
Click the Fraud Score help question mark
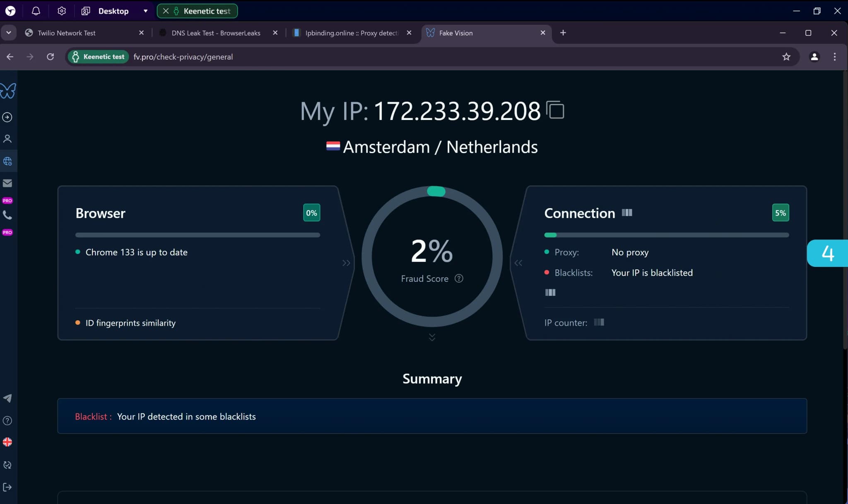pyautogui.click(x=459, y=278)
